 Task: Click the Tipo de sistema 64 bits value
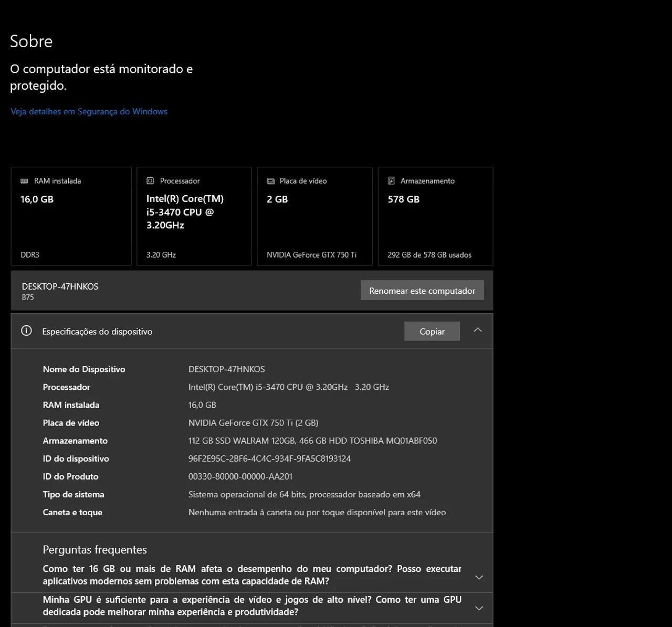pos(304,494)
